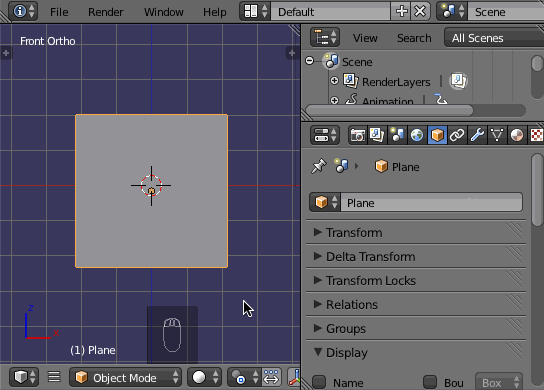Viewport: 544px width, 390px height.
Task: Open the Window menu
Action: [x=164, y=12]
